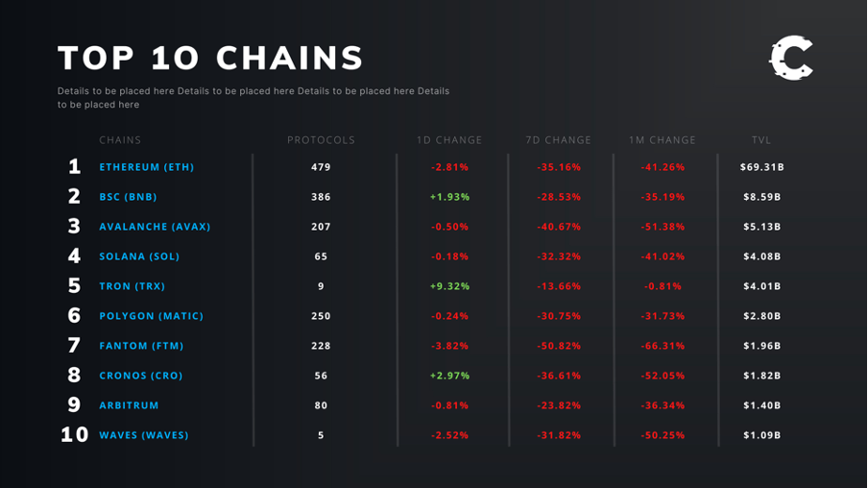The width and height of the screenshot is (868, 488).
Task: Click the Chains column header
Action: (x=120, y=140)
